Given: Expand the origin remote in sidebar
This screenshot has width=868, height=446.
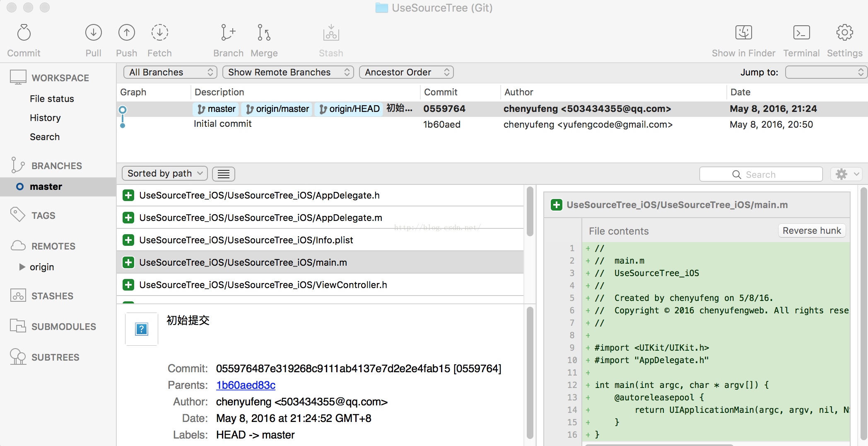Looking at the screenshot, I should pyautogui.click(x=22, y=267).
